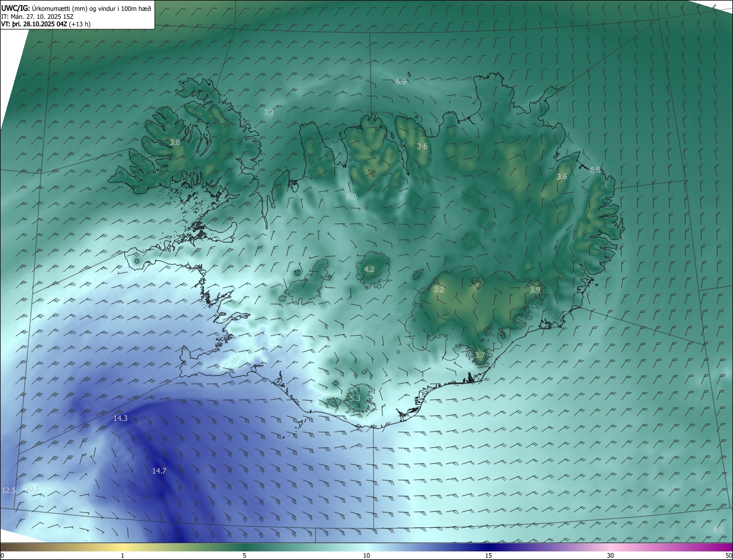Click the 1 mark on the color scale
Viewport: 733px width, 560px height.
point(123,555)
